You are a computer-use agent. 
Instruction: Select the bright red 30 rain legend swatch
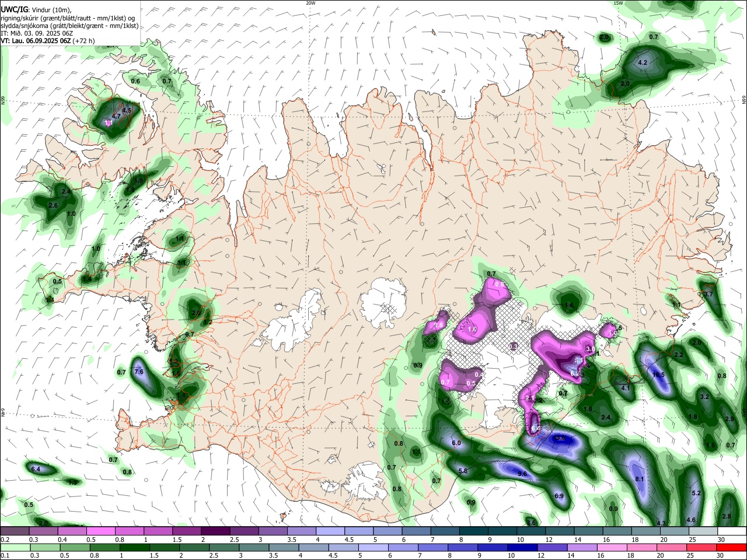pyautogui.click(x=732, y=547)
